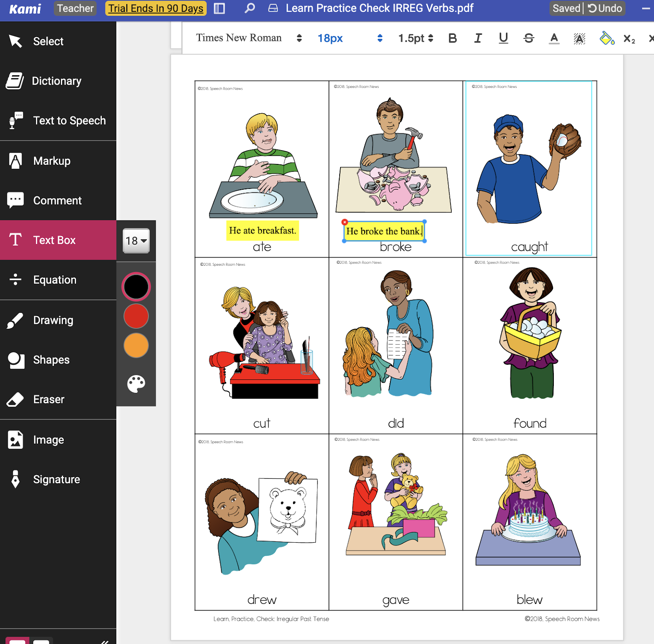Select the orange color swatch

coord(136,346)
